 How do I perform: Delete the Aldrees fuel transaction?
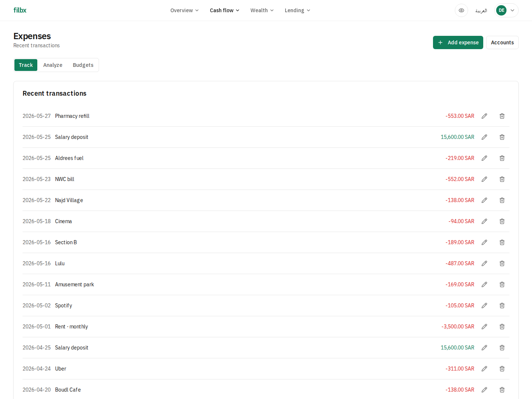click(x=502, y=158)
